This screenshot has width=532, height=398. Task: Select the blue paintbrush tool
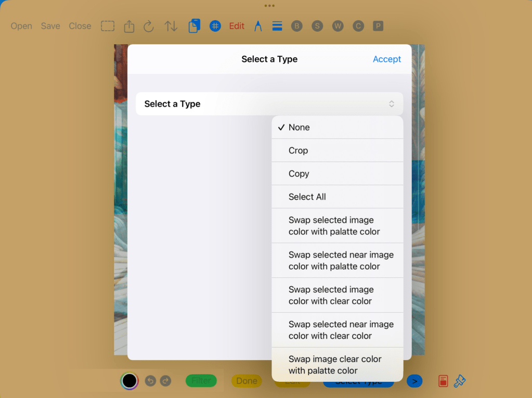tap(460, 381)
